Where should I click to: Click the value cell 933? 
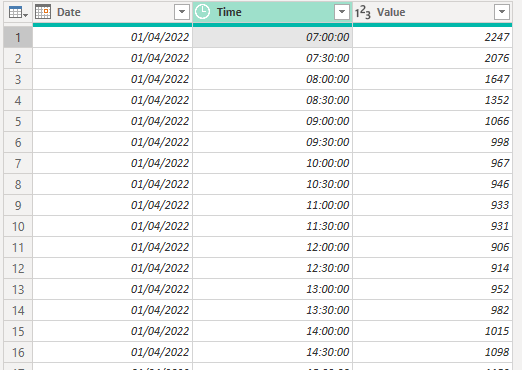pyautogui.click(x=432, y=205)
